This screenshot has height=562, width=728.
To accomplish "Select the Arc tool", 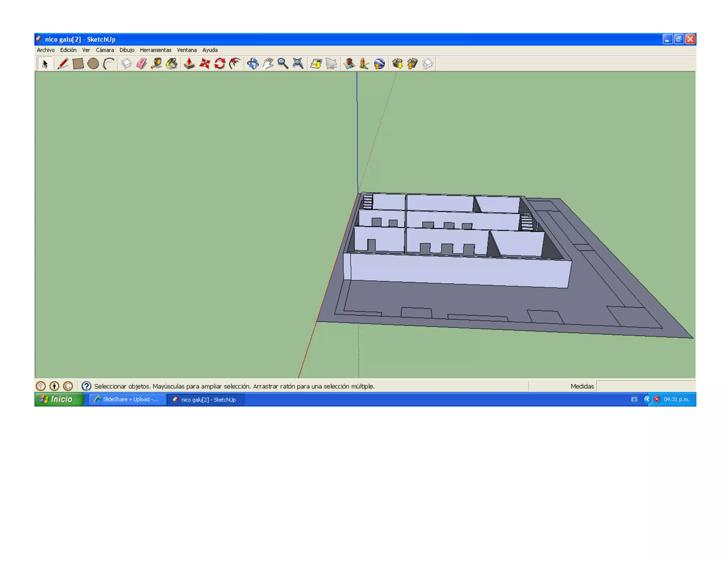I will 108,64.
